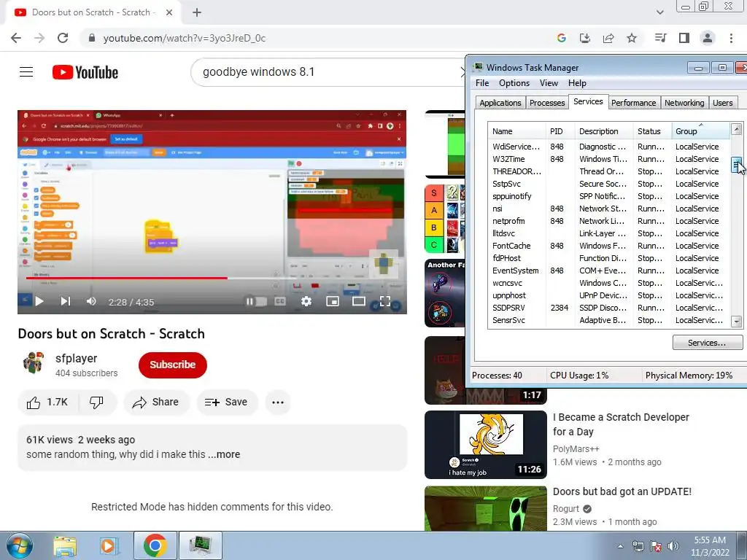Click the install/download page icon
This screenshot has height=560, width=747.
coord(585,38)
